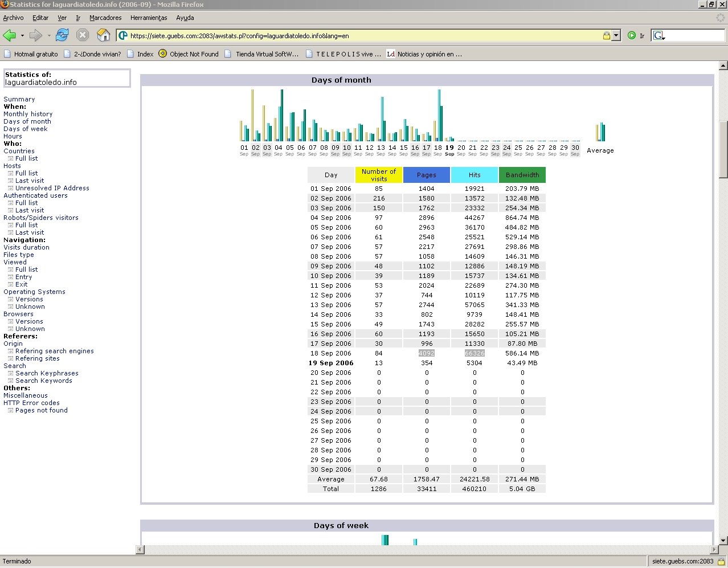Click the status bar padlock icon

[721, 561]
